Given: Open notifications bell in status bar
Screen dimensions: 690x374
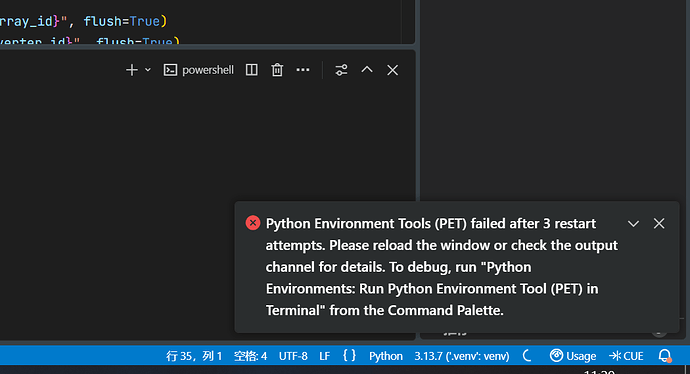Looking at the screenshot, I should [665, 356].
